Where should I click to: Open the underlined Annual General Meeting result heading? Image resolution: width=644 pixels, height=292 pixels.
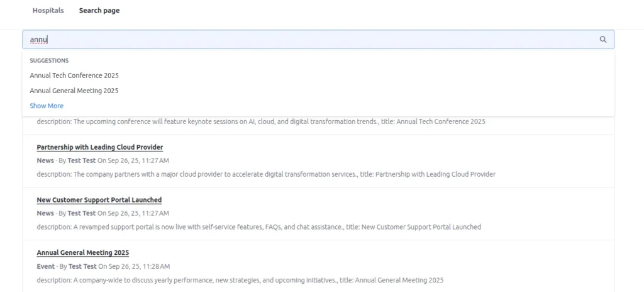82,253
